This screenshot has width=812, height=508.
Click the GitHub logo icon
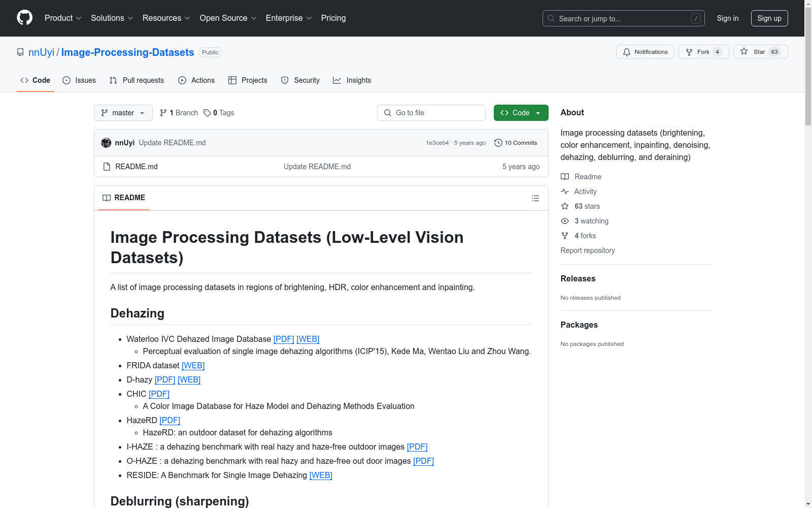click(24, 18)
